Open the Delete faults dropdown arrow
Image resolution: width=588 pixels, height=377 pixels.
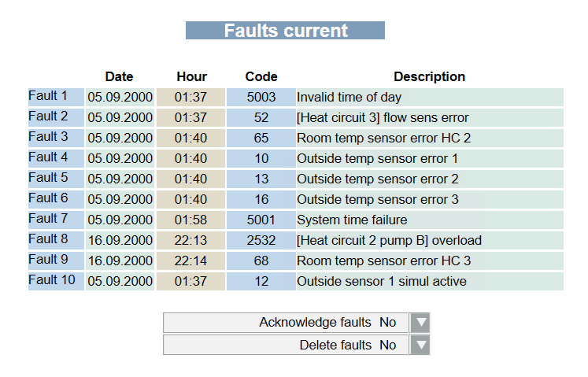(421, 345)
